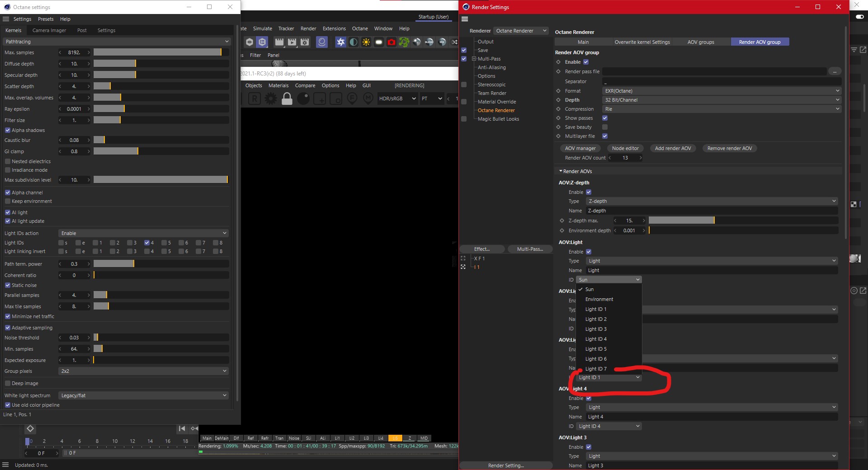This screenshot has width=868, height=470.
Task: Click the pick material M pin icon
Action: (x=368, y=98)
